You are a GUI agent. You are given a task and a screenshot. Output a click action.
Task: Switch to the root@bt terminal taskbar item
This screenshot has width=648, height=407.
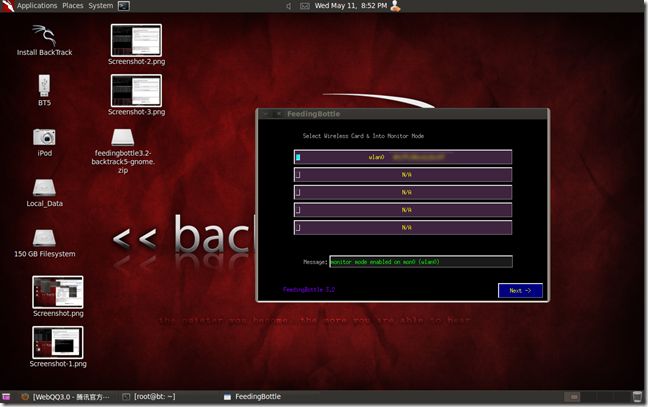click(149, 397)
